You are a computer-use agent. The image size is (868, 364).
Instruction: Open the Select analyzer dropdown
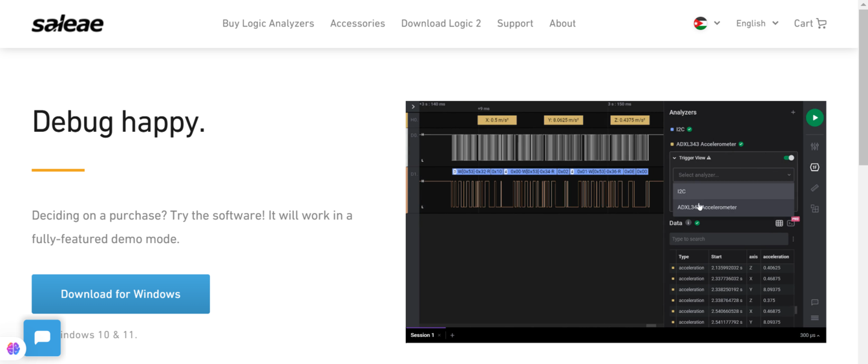point(734,175)
